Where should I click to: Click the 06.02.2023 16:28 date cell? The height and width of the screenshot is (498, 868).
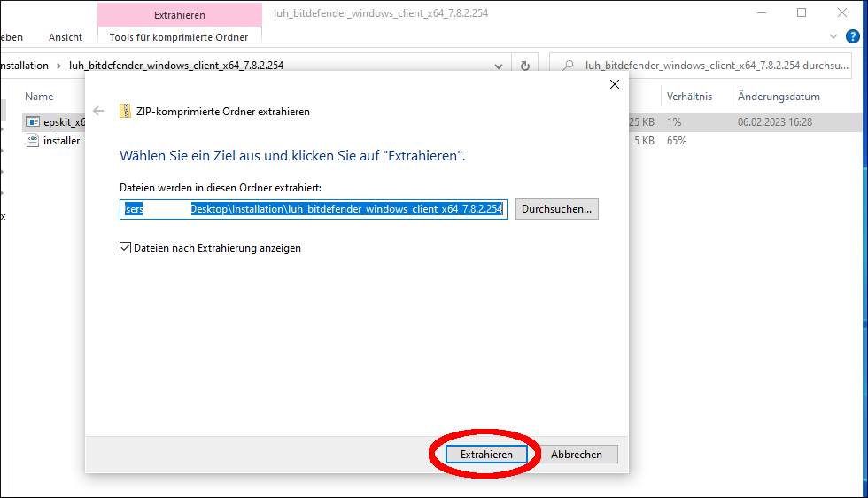click(x=774, y=122)
